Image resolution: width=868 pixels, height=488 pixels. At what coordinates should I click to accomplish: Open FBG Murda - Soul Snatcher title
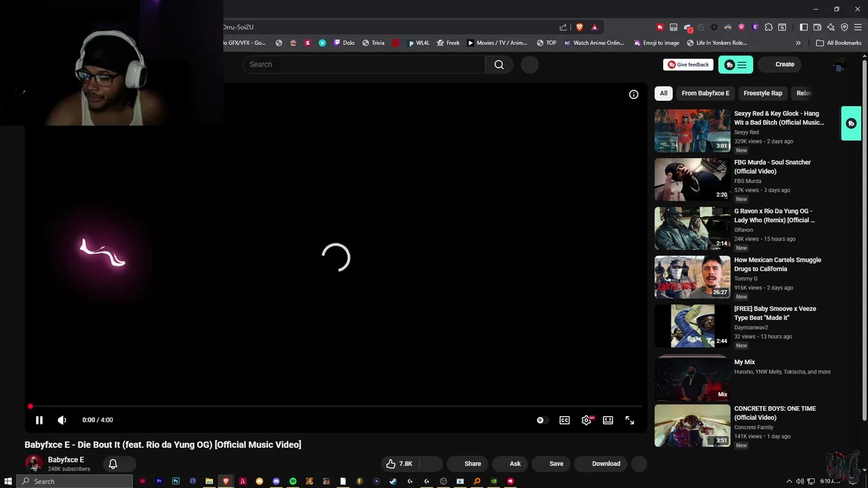click(772, 167)
